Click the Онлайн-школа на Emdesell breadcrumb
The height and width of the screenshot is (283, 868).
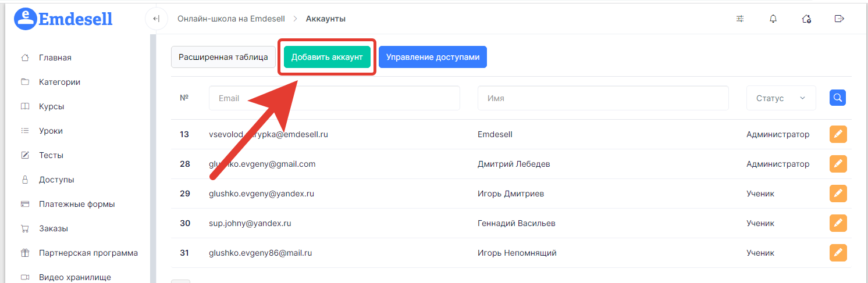click(231, 19)
